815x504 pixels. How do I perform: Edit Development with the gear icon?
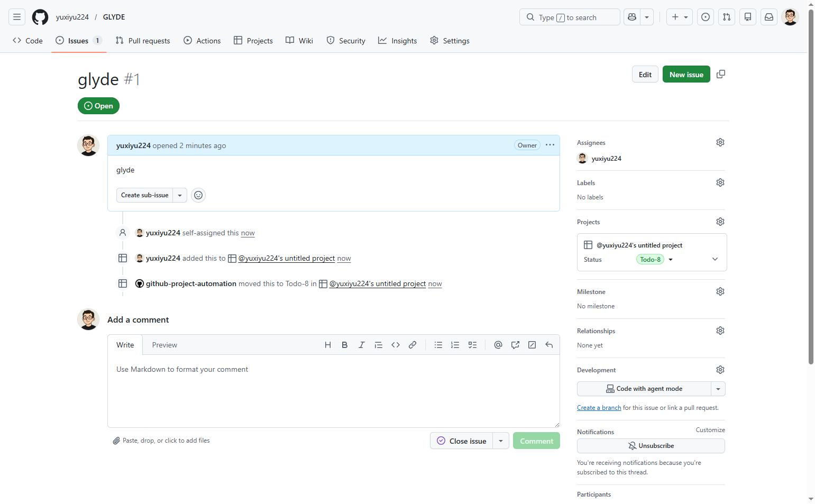coord(720,370)
